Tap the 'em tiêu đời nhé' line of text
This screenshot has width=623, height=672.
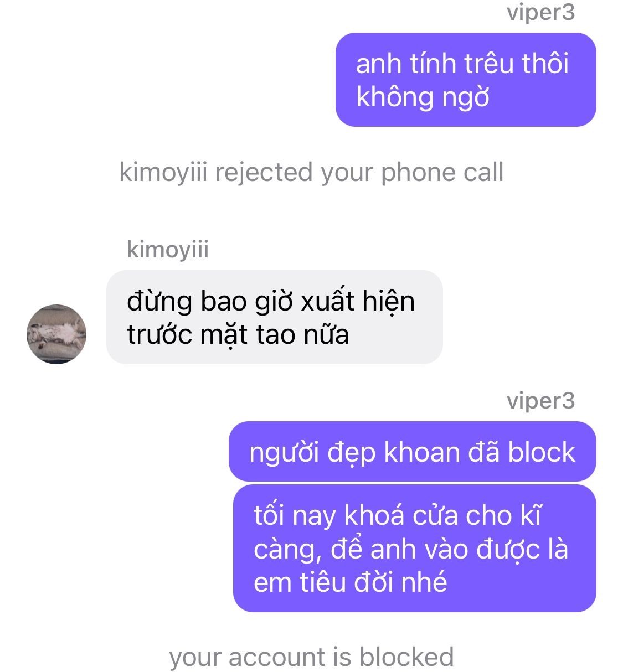pyautogui.click(x=351, y=583)
